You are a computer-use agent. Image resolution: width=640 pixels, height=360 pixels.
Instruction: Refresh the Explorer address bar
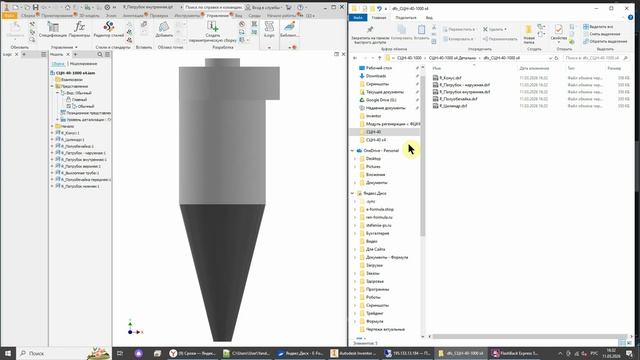[556, 58]
